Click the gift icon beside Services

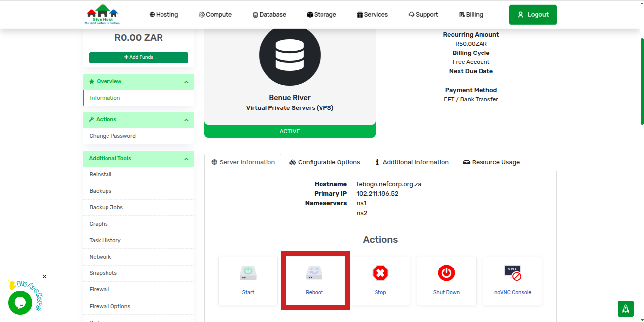360,15
